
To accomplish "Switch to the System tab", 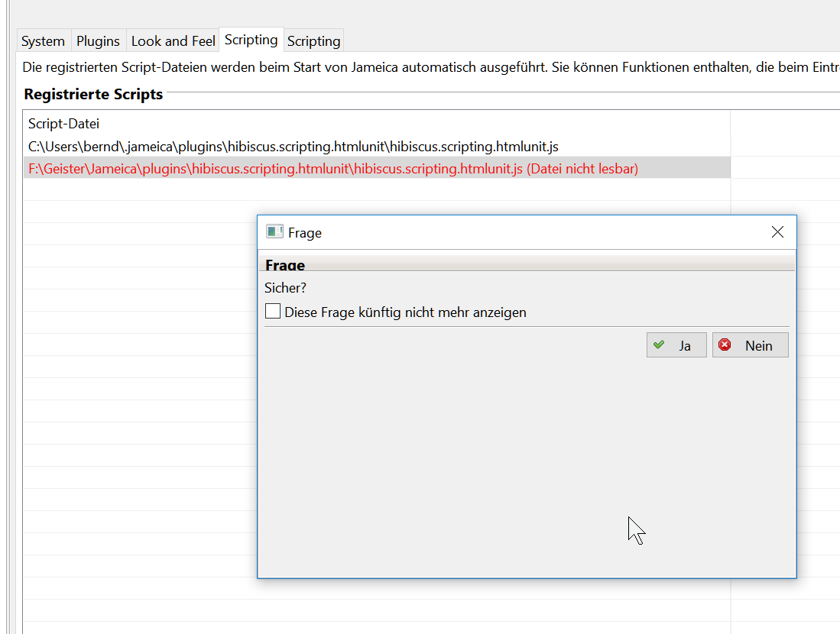I will [x=43, y=41].
